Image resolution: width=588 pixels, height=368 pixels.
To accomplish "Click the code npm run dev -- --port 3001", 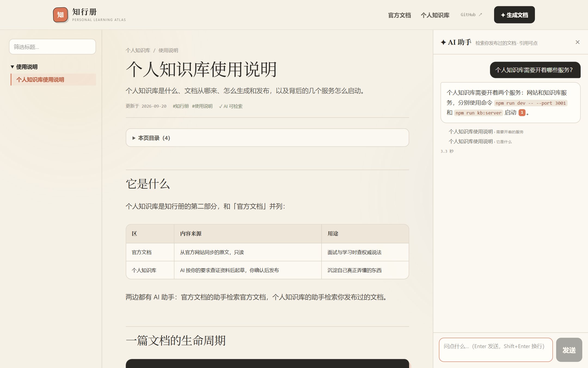I will tap(531, 103).
